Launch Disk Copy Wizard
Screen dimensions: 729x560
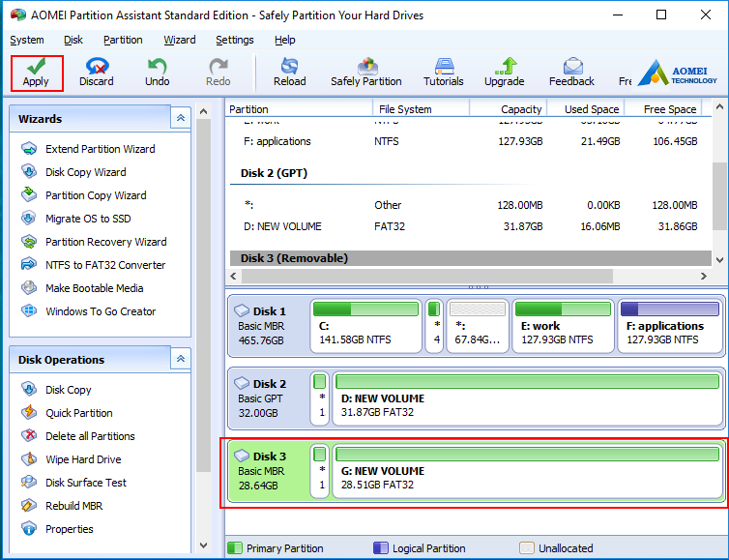coord(73,172)
